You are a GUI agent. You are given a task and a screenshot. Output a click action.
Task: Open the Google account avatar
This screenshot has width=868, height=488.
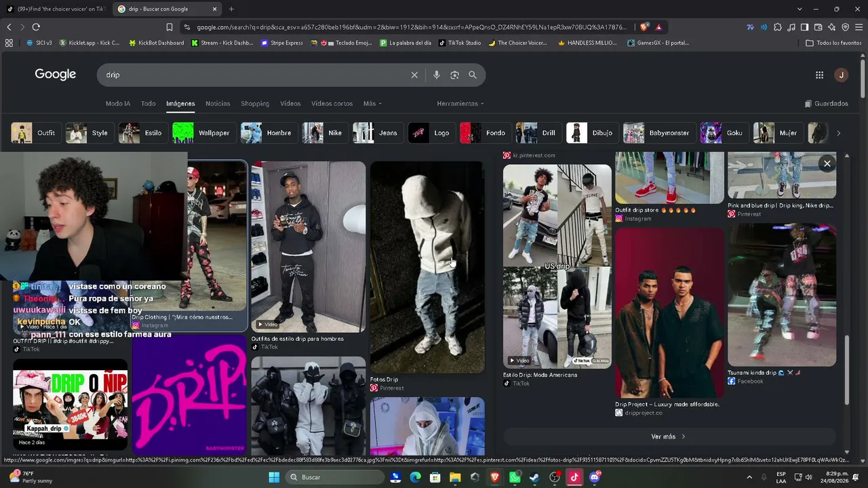(x=841, y=75)
